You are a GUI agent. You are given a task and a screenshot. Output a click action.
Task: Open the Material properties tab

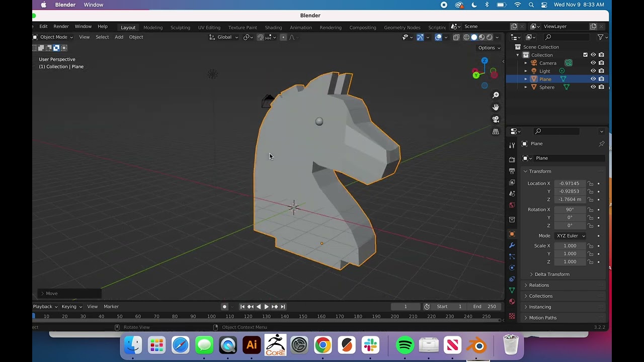tap(512, 302)
